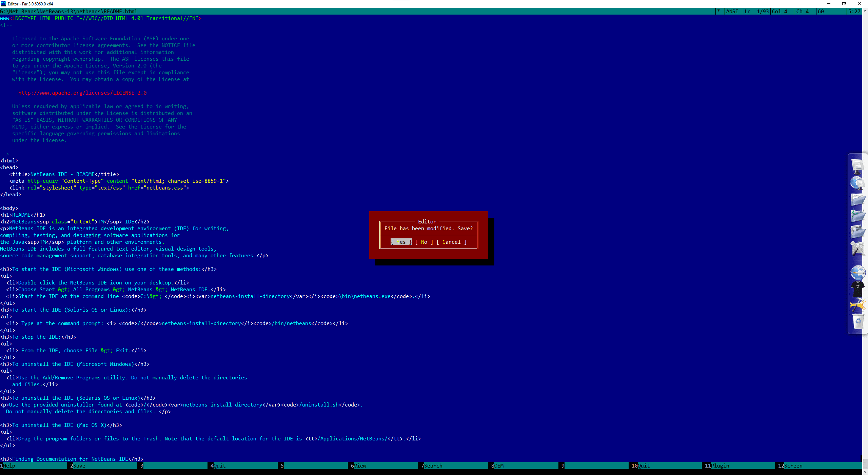The height and width of the screenshot is (475, 868).
Task: Choose No in the save dialog
Action: (x=424, y=242)
